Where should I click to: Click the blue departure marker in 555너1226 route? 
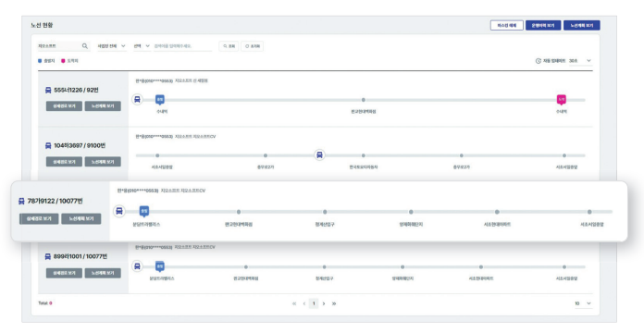(x=160, y=100)
